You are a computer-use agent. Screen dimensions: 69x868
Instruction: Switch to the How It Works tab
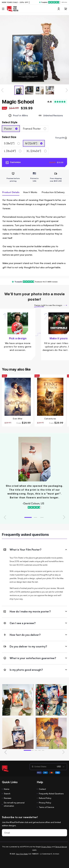tap(30, 192)
